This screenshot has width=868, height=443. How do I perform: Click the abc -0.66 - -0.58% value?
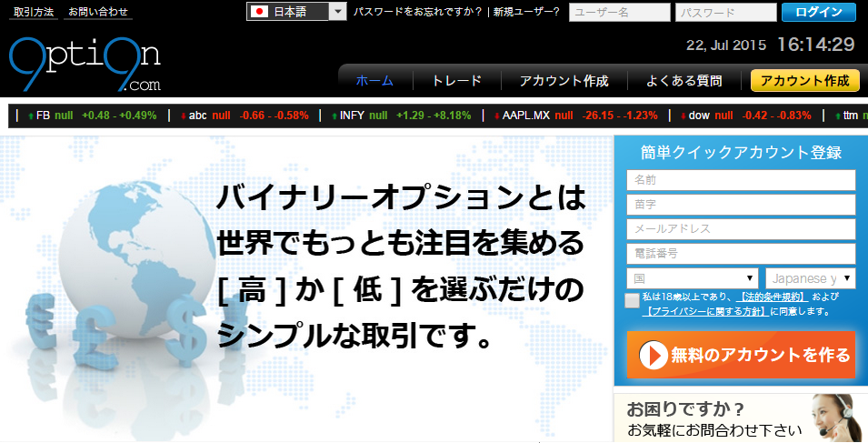tap(274, 116)
